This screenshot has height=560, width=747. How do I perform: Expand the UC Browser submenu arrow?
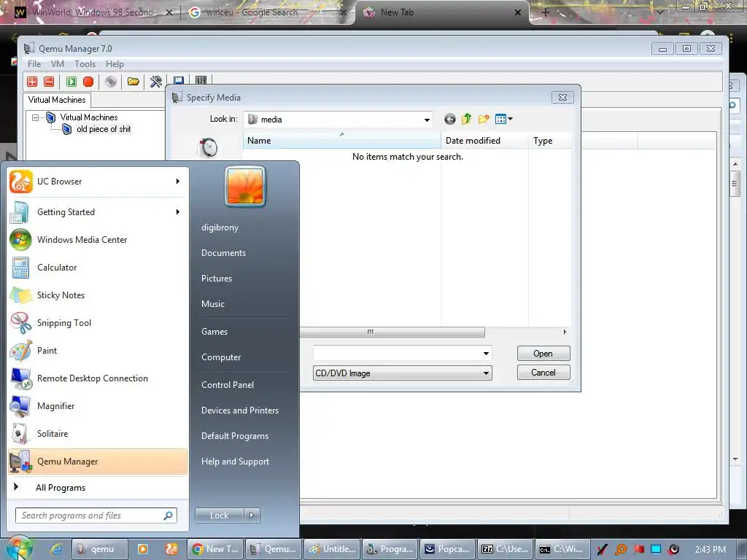(178, 182)
